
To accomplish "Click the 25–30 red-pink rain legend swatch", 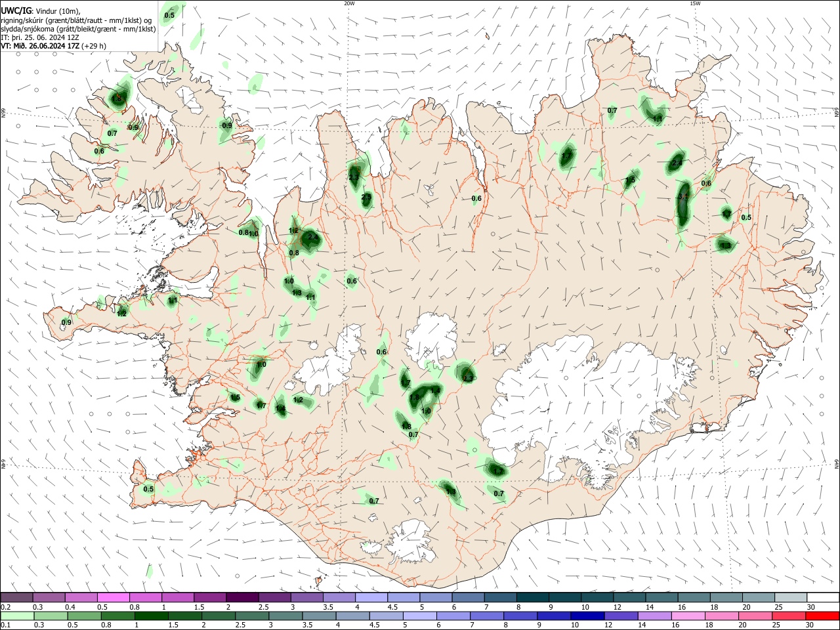I will [x=789, y=616].
